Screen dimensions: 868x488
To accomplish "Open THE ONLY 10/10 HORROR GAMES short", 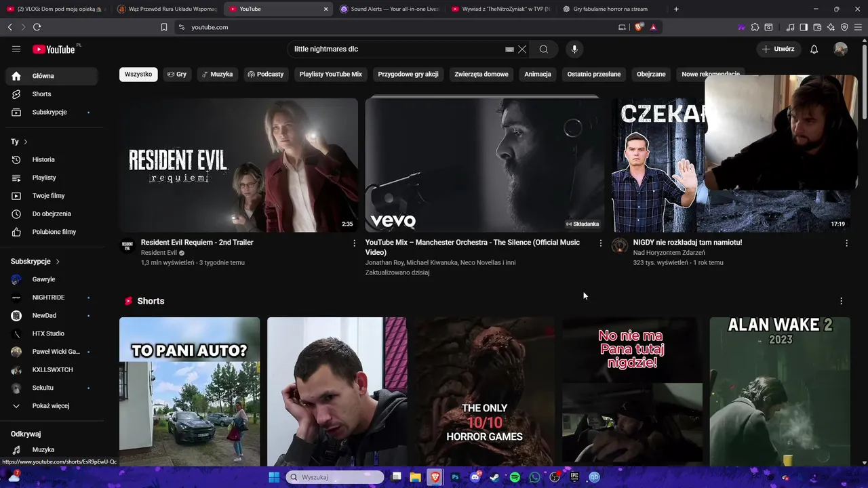I will coord(484,392).
